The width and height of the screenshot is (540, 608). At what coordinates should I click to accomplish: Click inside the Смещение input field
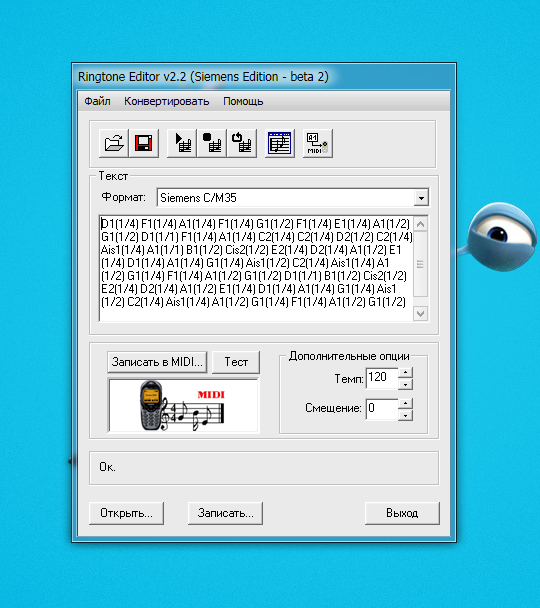(382, 409)
